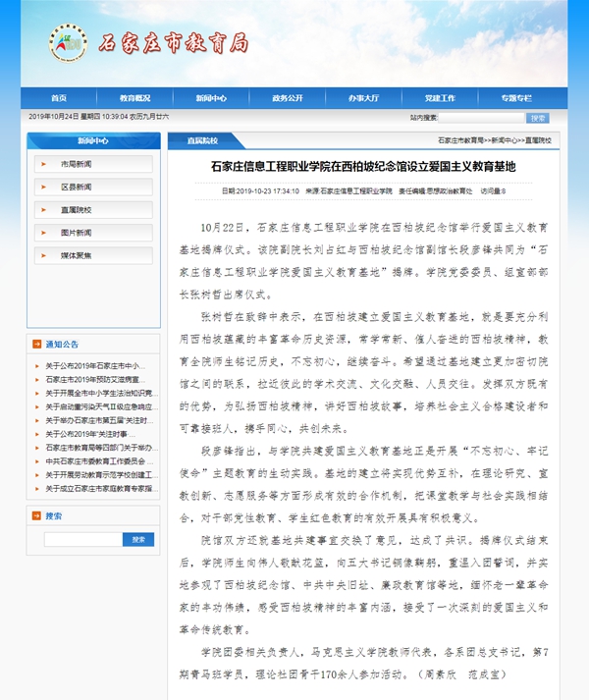
Task: Click the sidebar search text box
Action: coord(83,539)
